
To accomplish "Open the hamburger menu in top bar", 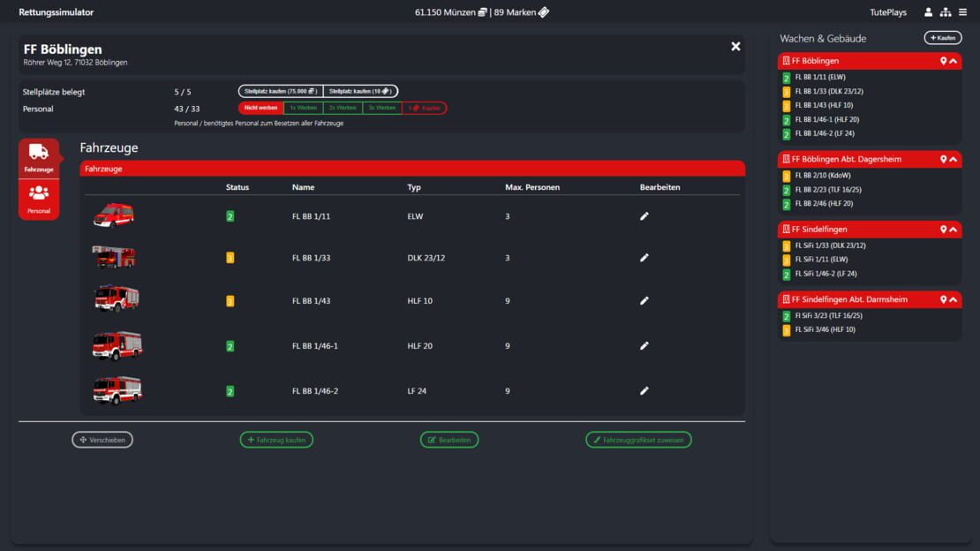I will click(x=962, y=12).
